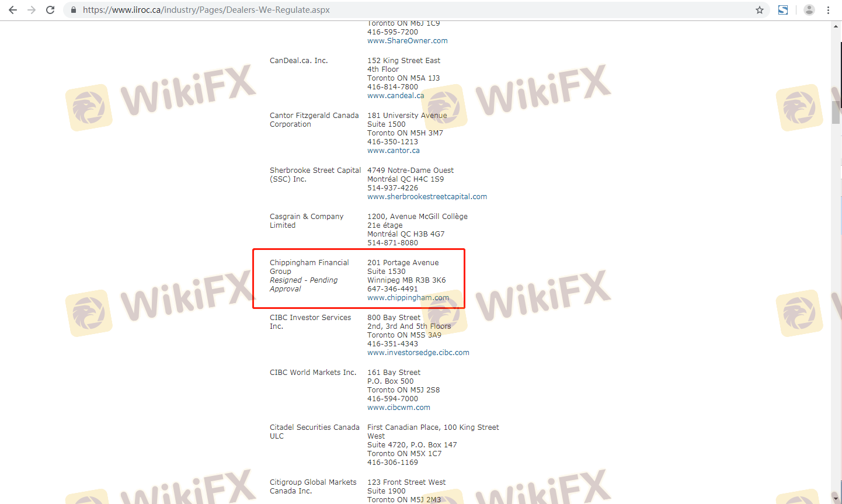Click the Suite 4720, P.O. Box 147 line

tap(412, 445)
